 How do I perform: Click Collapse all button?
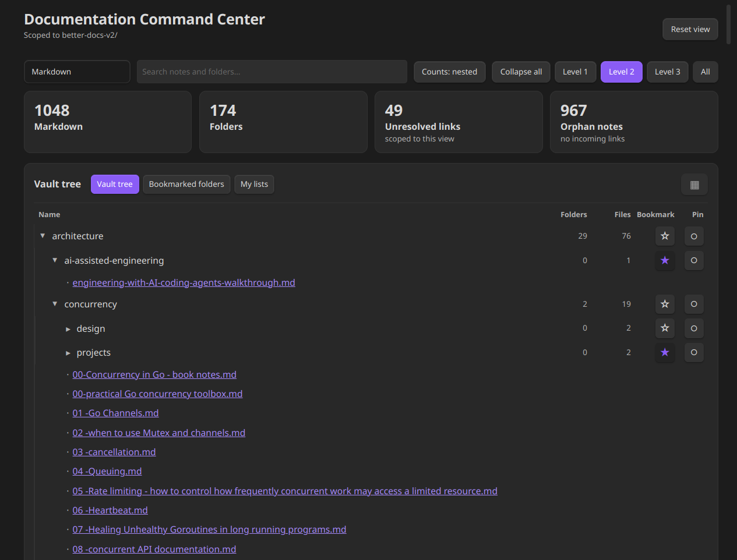(521, 72)
